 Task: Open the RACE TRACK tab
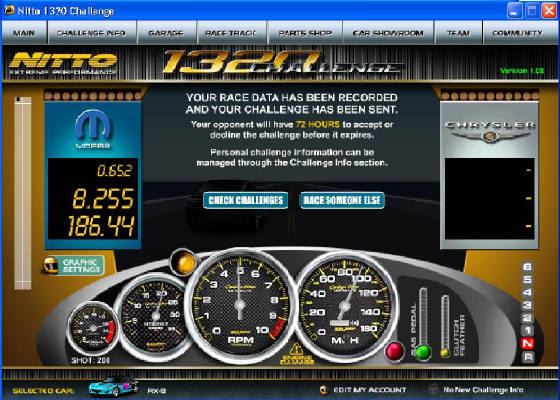[231, 33]
